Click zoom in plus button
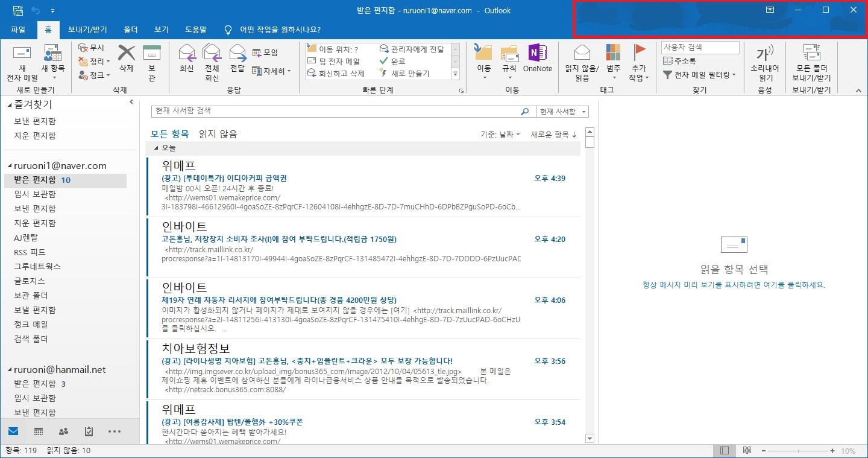The width and height of the screenshot is (868, 458). (832, 451)
